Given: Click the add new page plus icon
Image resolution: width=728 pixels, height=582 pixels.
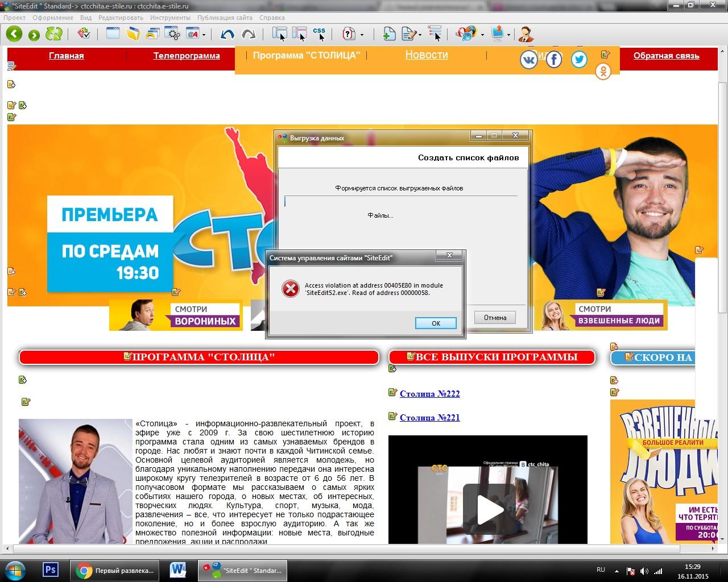Looking at the screenshot, I should click(x=389, y=34).
